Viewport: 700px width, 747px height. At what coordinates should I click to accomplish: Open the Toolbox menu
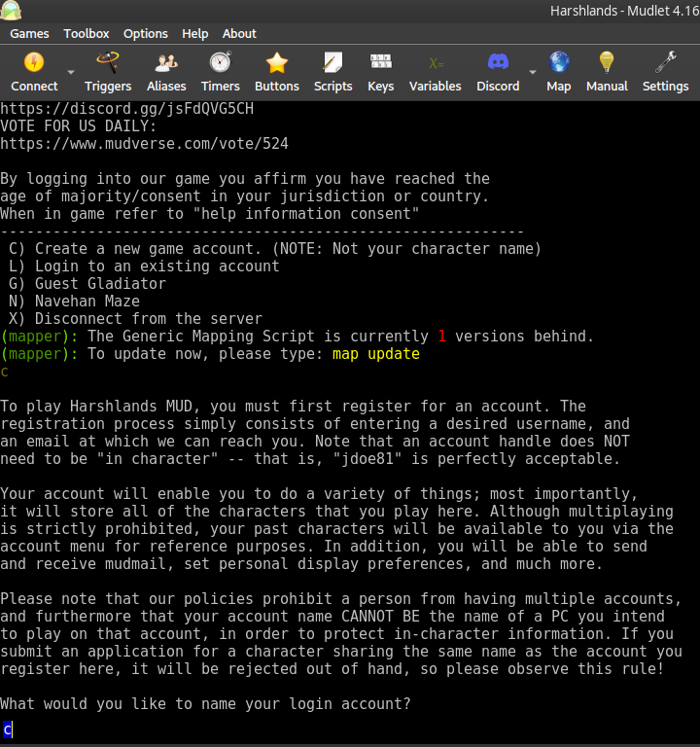87,33
